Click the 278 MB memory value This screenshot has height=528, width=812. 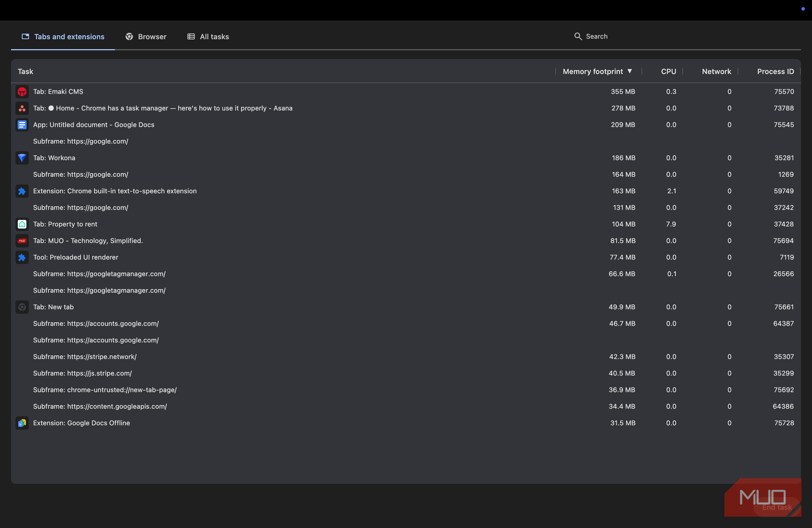coord(623,109)
